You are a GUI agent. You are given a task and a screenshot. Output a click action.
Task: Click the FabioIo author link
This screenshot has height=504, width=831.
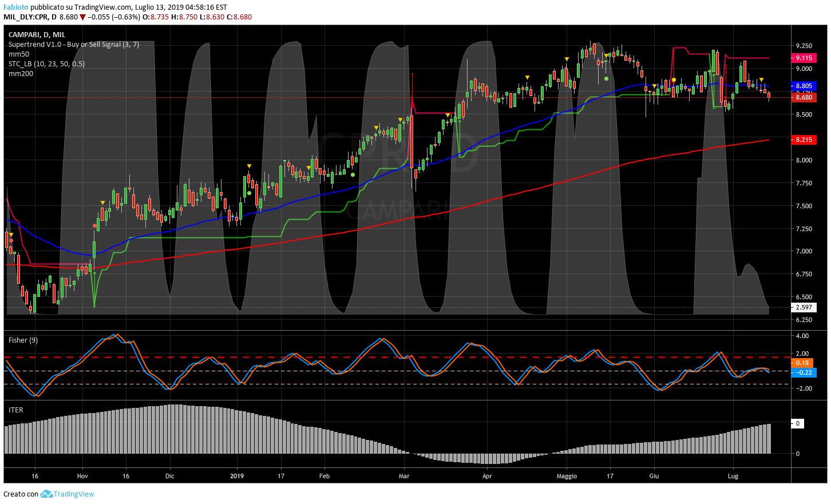16,7
